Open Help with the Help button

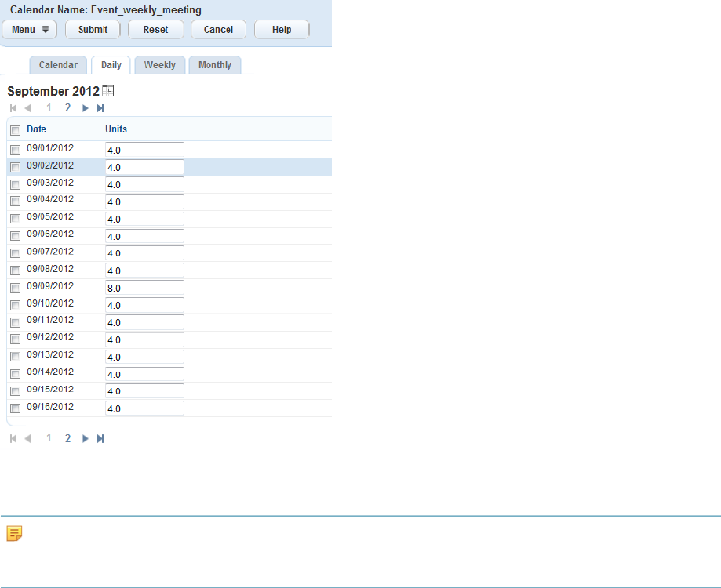tap(282, 30)
